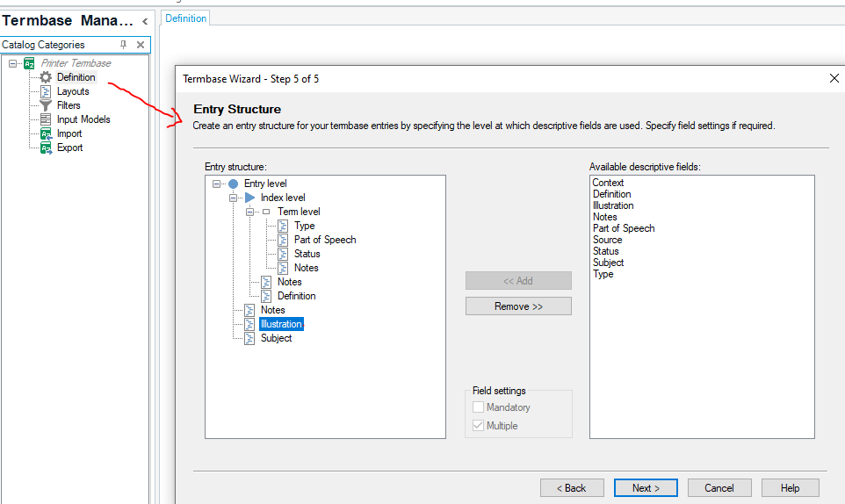Screen dimensions: 845x504
Task: Select the Term level node label
Action: [x=300, y=212]
